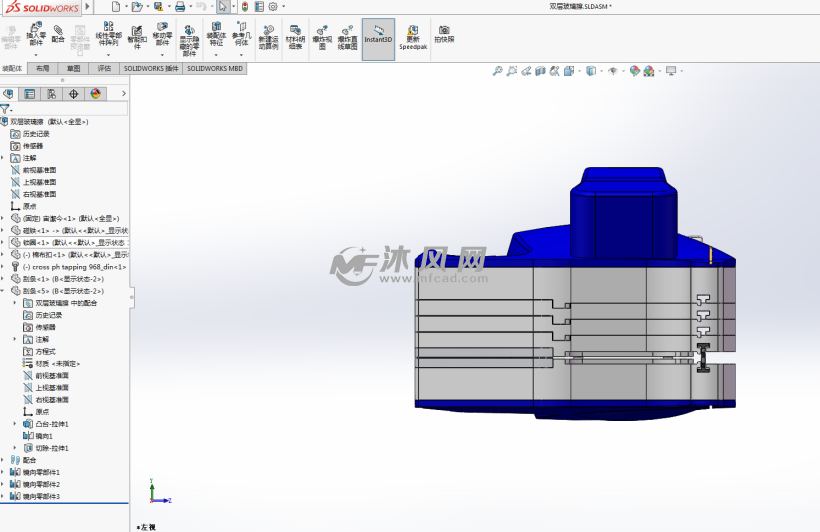Click the Save icon in quick access toolbar
This screenshot has width=820, height=532.
(158, 7)
